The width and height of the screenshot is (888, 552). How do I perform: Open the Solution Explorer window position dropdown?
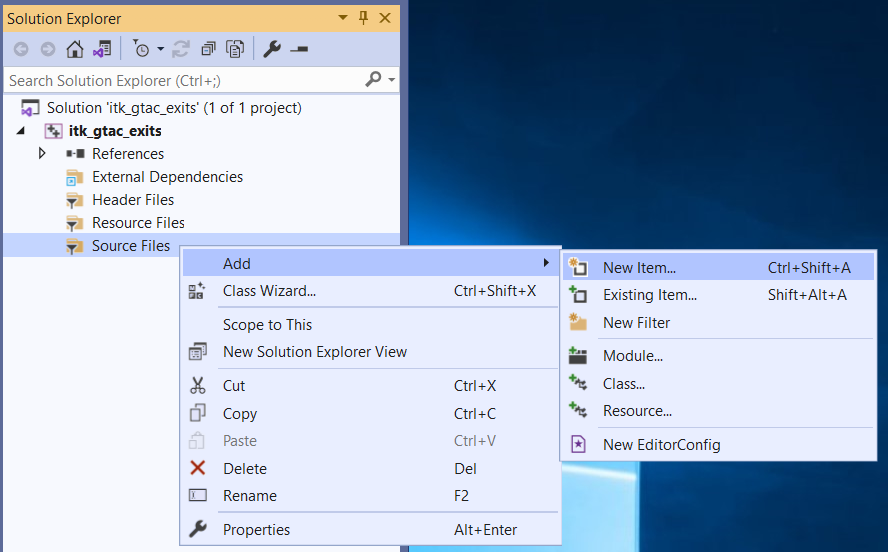click(343, 18)
